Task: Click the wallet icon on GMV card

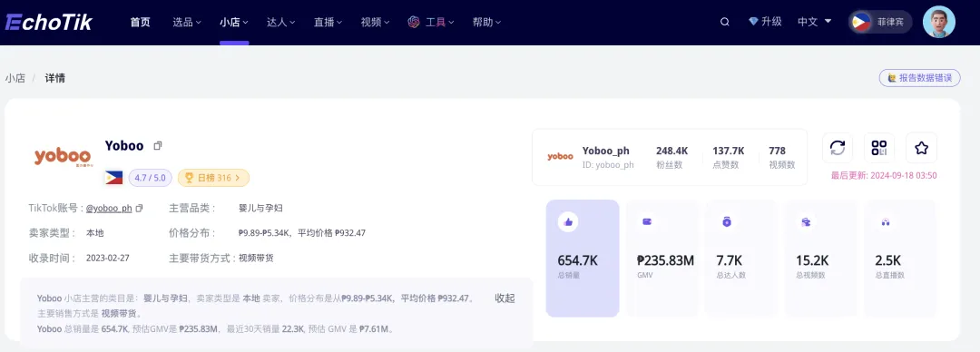Action: [647, 222]
